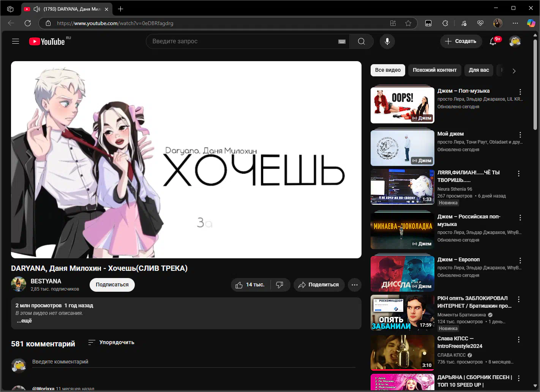Open the Создать create button
Image resolution: width=540 pixels, height=392 pixels.
pyautogui.click(x=461, y=41)
